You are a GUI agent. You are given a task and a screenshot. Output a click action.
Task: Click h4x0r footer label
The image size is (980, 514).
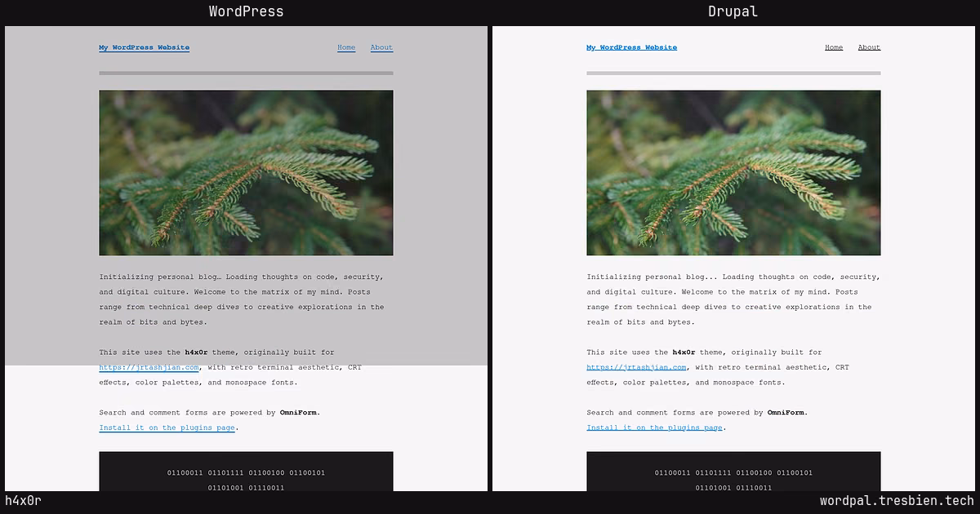point(23,501)
